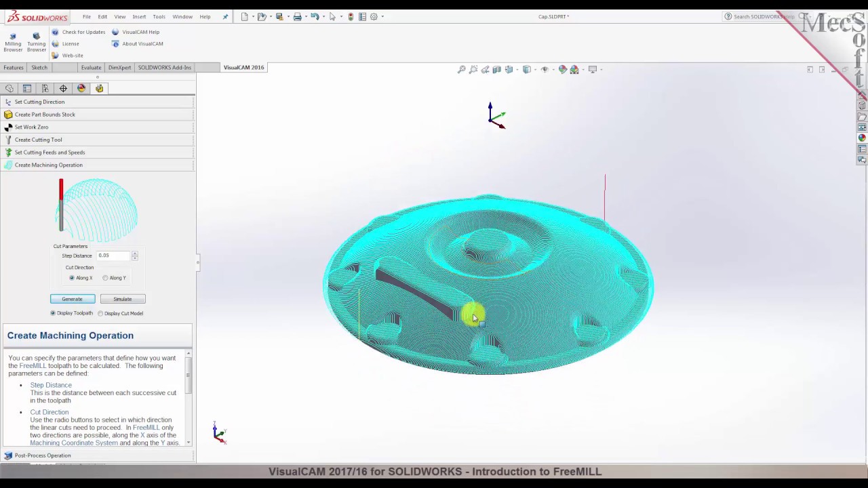Follow the Step Distance help link
Image resolution: width=868 pixels, height=488 pixels.
point(51,385)
